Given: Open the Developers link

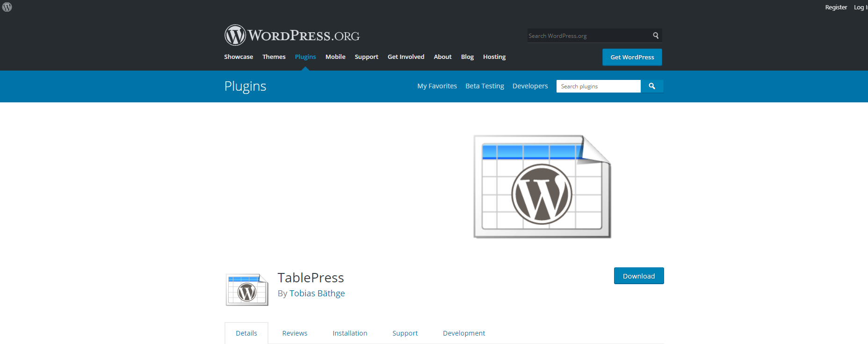Looking at the screenshot, I should click(x=530, y=86).
